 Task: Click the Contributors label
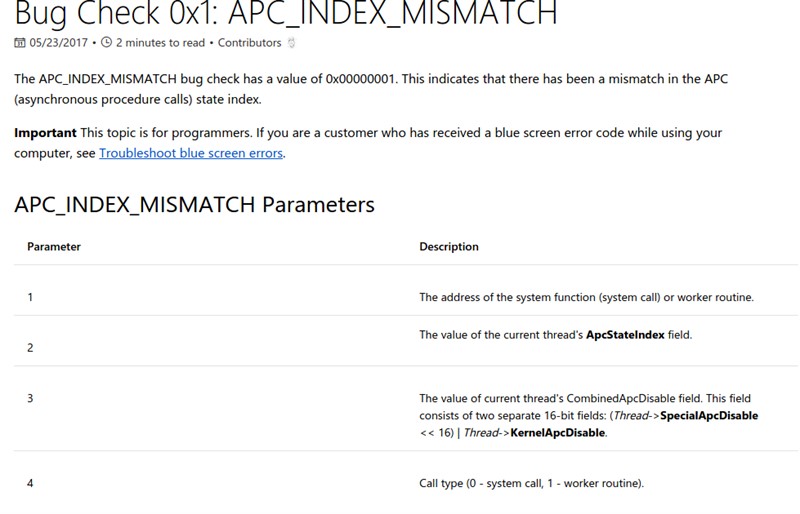tap(249, 43)
